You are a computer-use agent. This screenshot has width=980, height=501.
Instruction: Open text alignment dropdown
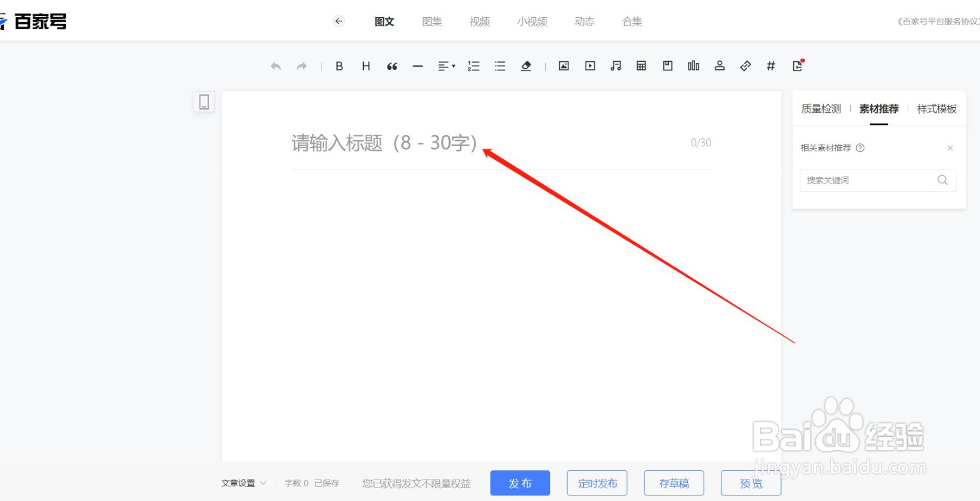[x=447, y=66]
